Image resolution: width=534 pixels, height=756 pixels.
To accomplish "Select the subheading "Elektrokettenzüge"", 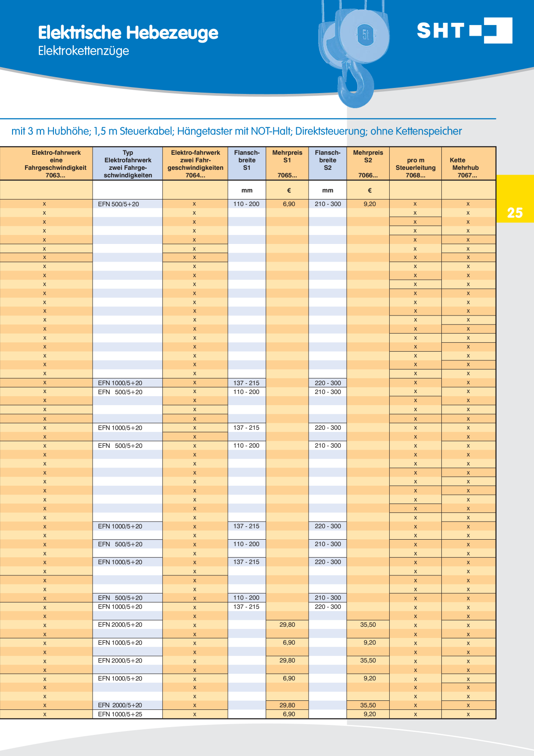I will (84, 51).
